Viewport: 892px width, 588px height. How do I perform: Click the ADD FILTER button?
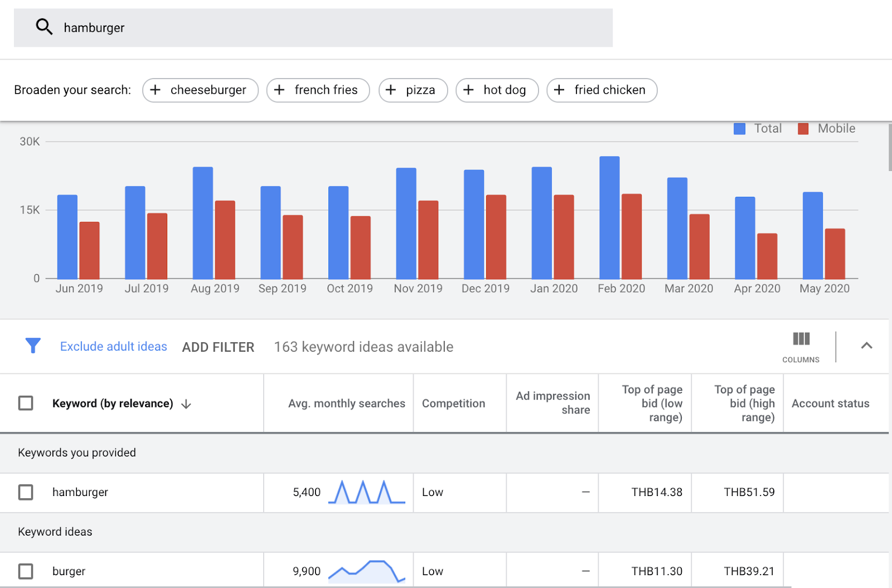tap(218, 347)
